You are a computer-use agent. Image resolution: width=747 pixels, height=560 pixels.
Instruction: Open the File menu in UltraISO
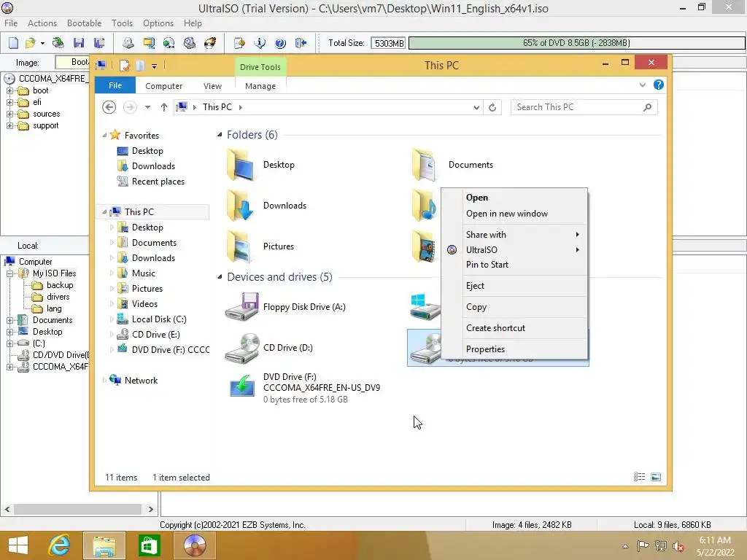pyautogui.click(x=11, y=23)
